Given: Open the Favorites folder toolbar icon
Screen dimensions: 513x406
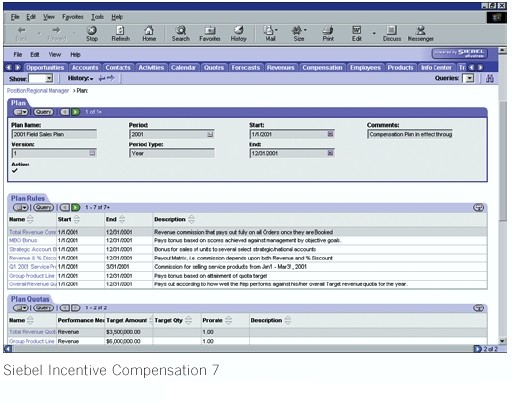Looking at the screenshot, I should point(210,30).
